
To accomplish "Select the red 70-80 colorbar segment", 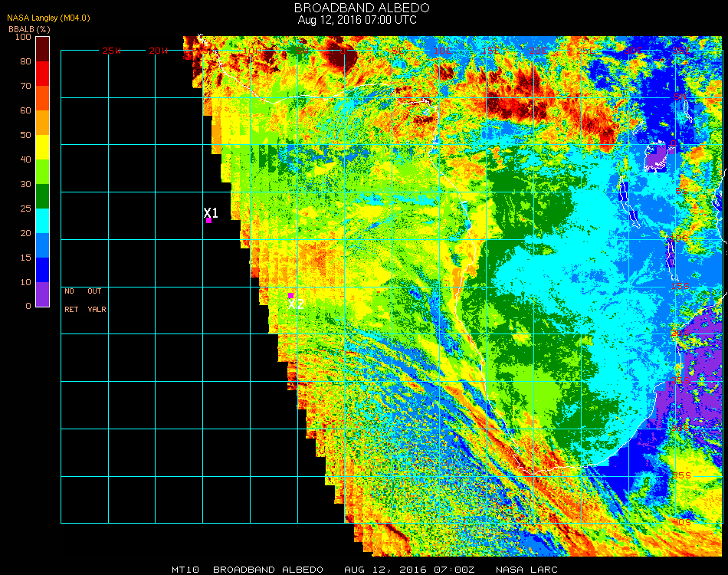I will click(x=42, y=74).
